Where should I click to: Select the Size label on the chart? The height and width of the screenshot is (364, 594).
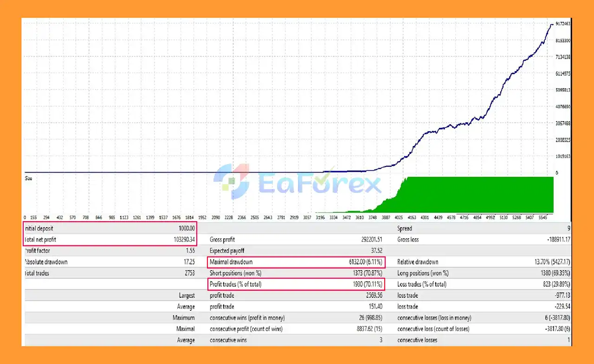tap(28, 178)
